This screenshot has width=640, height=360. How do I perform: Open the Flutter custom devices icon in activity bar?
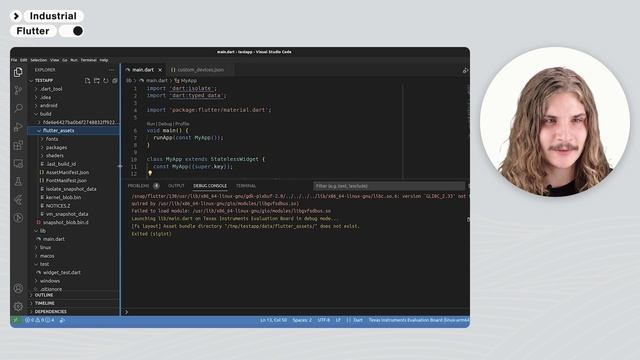(x=18, y=200)
